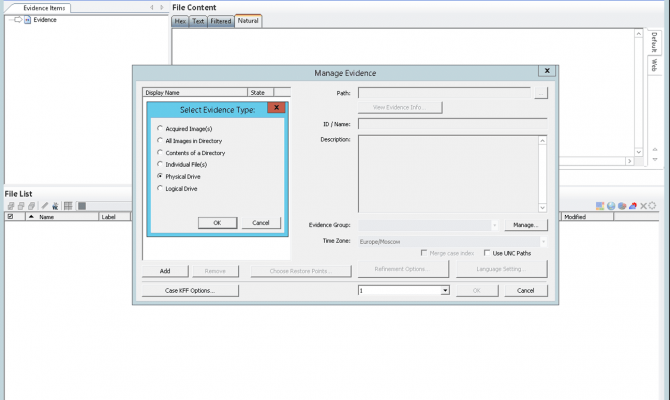Click View Evidence Info button
This screenshot has height=400, width=670.
400,107
